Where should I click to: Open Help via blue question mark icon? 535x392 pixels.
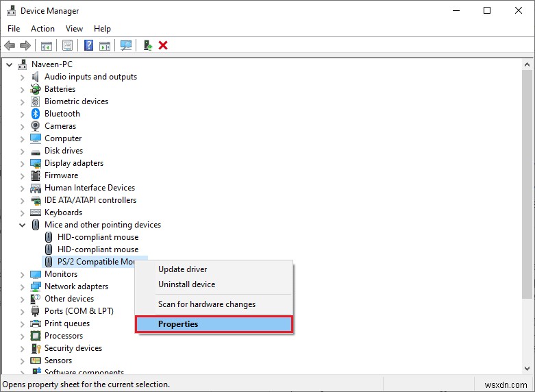click(x=89, y=45)
